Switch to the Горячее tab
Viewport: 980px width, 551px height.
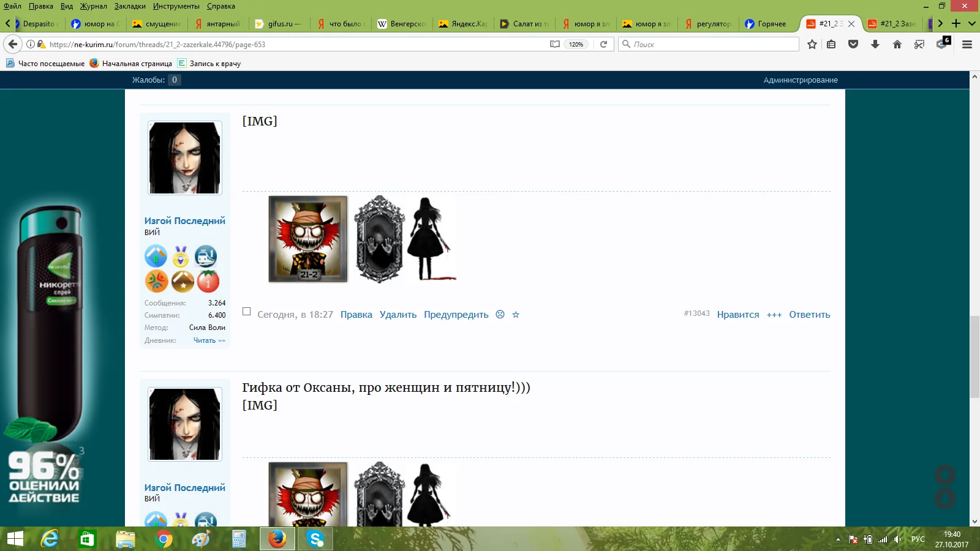(x=768, y=24)
